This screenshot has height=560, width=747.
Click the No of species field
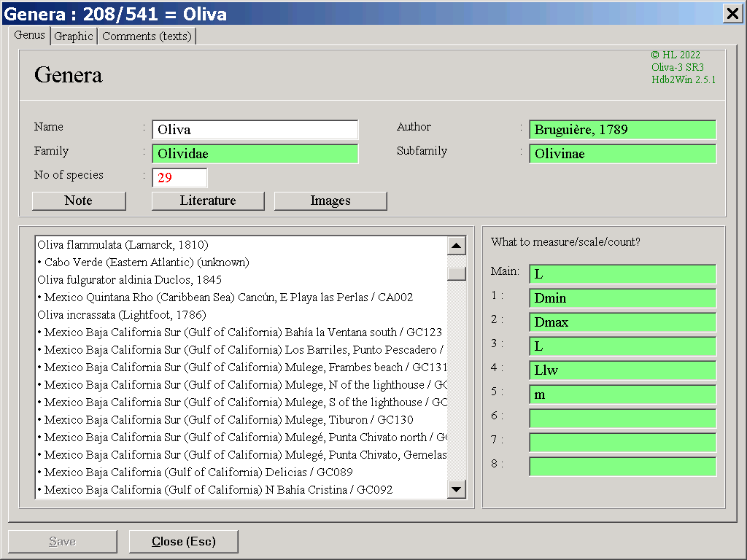click(179, 178)
